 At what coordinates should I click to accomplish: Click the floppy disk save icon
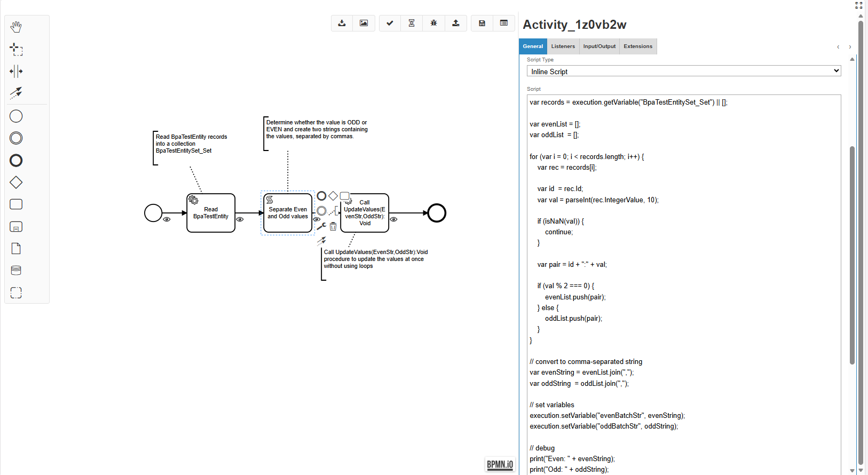click(482, 23)
